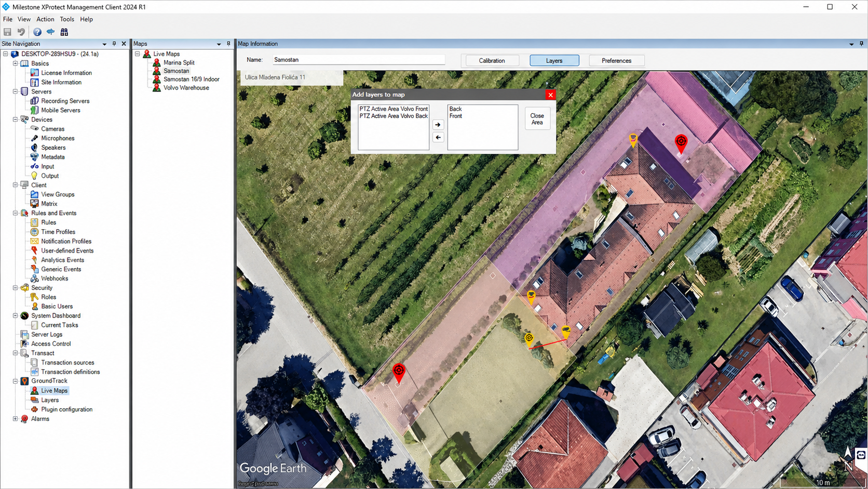
Task: Open the Site Navigation panel dropdown arrow
Action: click(x=104, y=44)
